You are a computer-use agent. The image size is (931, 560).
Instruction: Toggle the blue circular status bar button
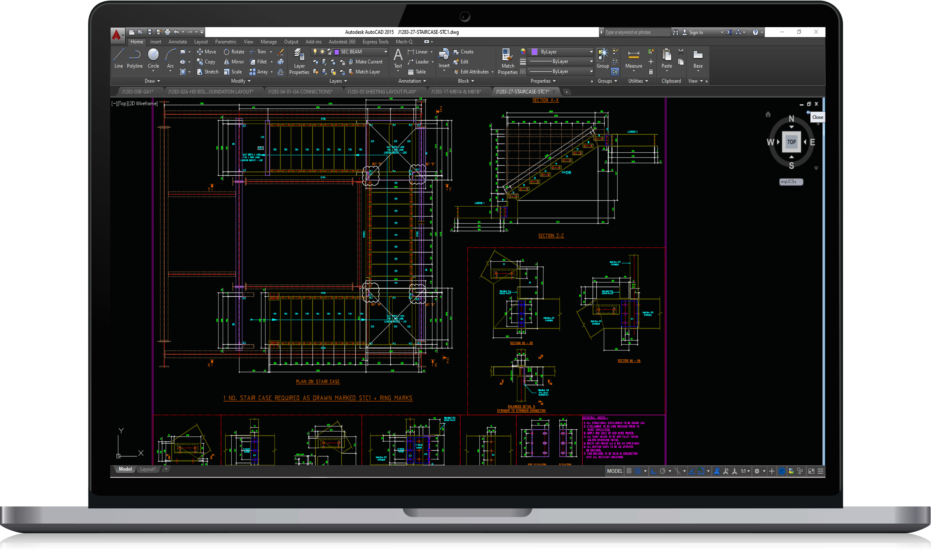click(x=782, y=471)
